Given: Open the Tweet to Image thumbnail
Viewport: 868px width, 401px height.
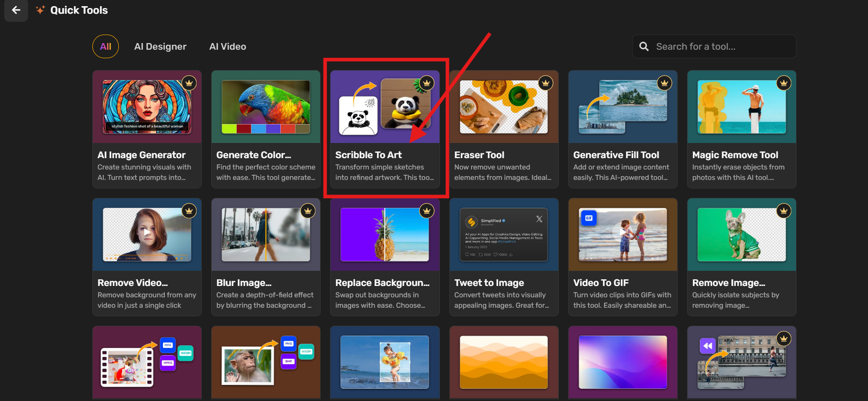Looking at the screenshot, I should [x=504, y=234].
